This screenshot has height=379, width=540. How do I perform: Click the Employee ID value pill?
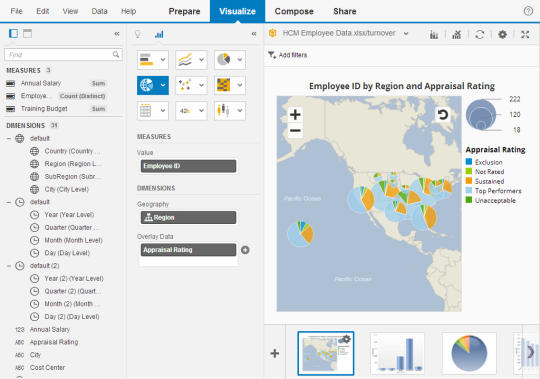click(188, 166)
